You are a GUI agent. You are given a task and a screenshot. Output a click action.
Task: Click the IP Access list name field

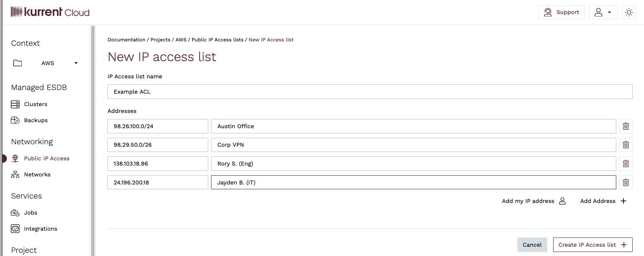369,92
